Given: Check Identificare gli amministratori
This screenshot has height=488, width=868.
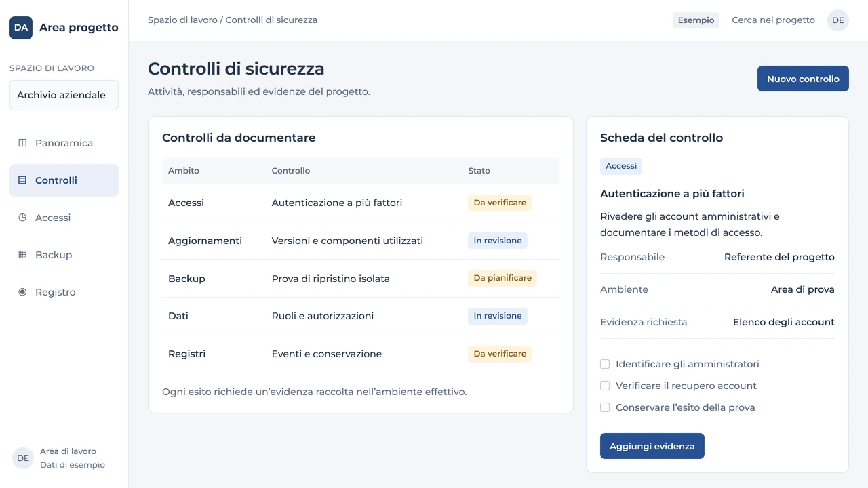Looking at the screenshot, I should pyautogui.click(x=605, y=364).
